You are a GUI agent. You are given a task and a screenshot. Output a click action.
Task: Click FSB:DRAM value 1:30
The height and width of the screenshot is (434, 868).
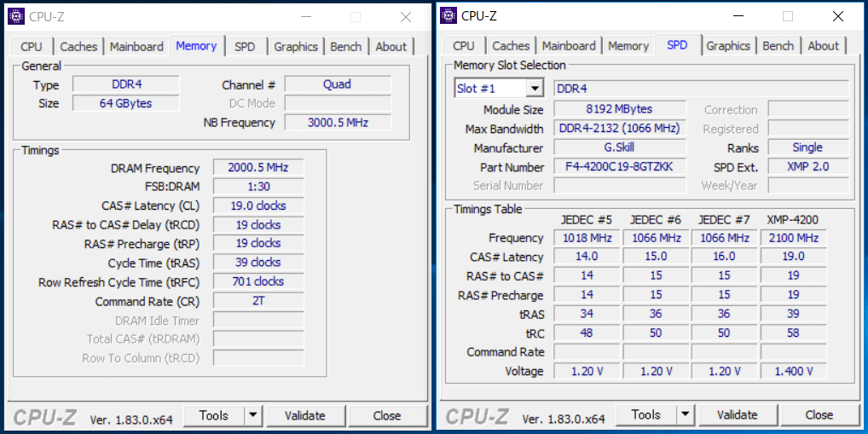click(258, 187)
